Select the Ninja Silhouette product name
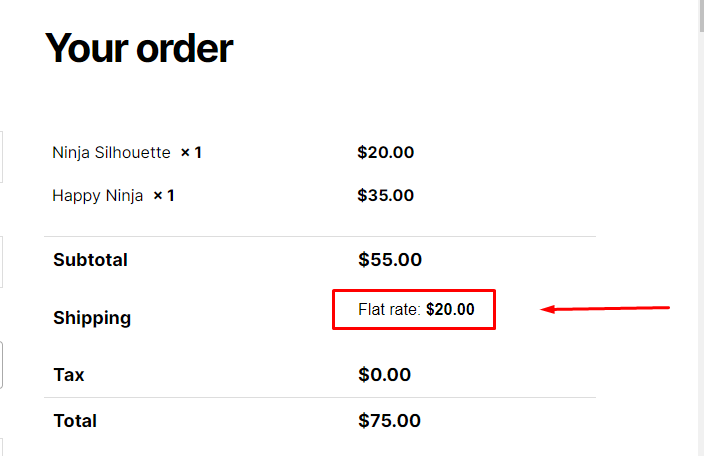 coord(111,153)
